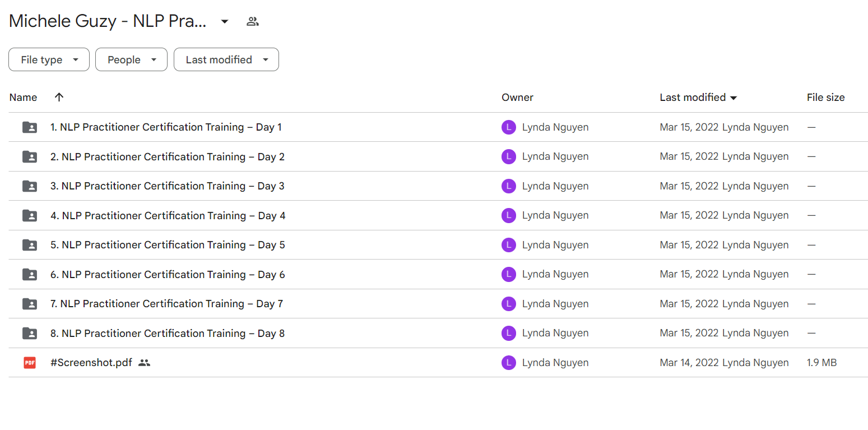This screenshot has height=430, width=868.
Task: Click owner avatar in Day 7 row
Action: [508, 304]
